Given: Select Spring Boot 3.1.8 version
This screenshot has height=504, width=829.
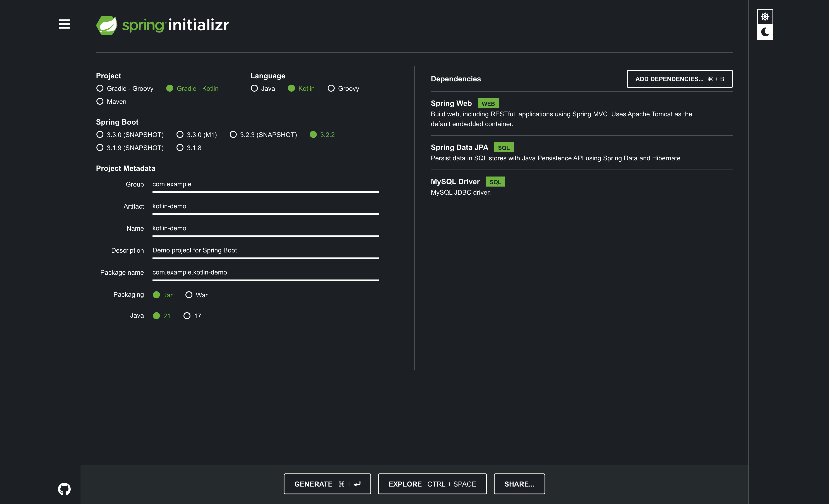Looking at the screenshot, I should click(180, 148).
